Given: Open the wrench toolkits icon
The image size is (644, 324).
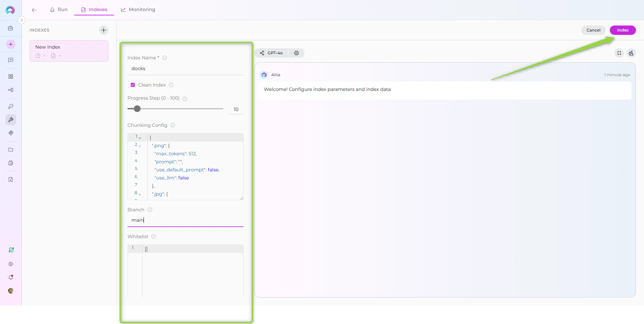Looking at the screenshot, I should pos(11,120).
